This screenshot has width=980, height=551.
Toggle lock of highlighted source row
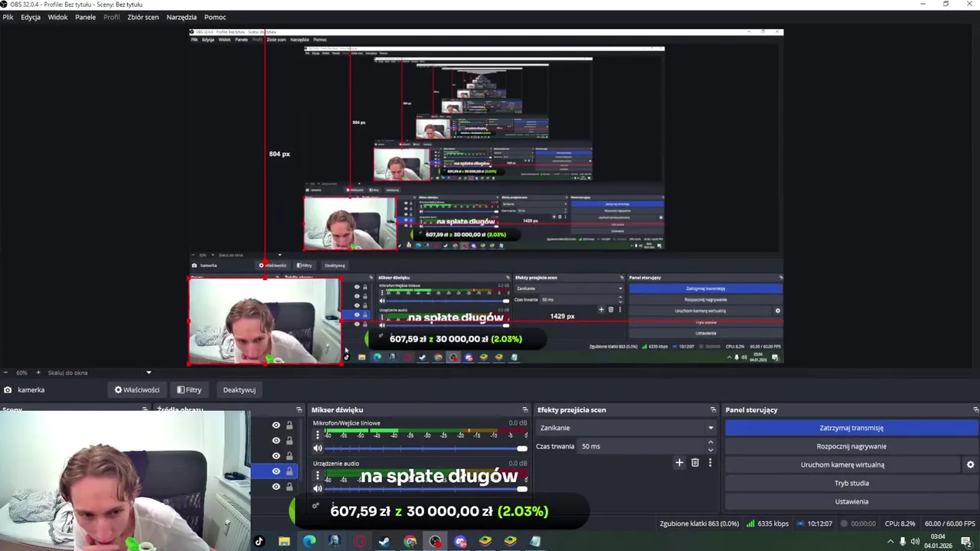[289, 471]
